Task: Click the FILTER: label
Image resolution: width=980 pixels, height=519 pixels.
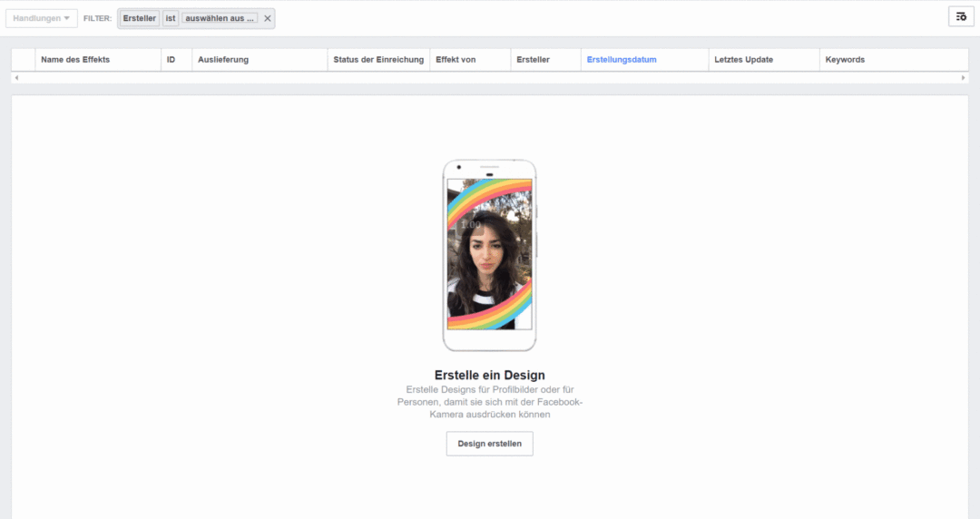Action: coord(97,18)
